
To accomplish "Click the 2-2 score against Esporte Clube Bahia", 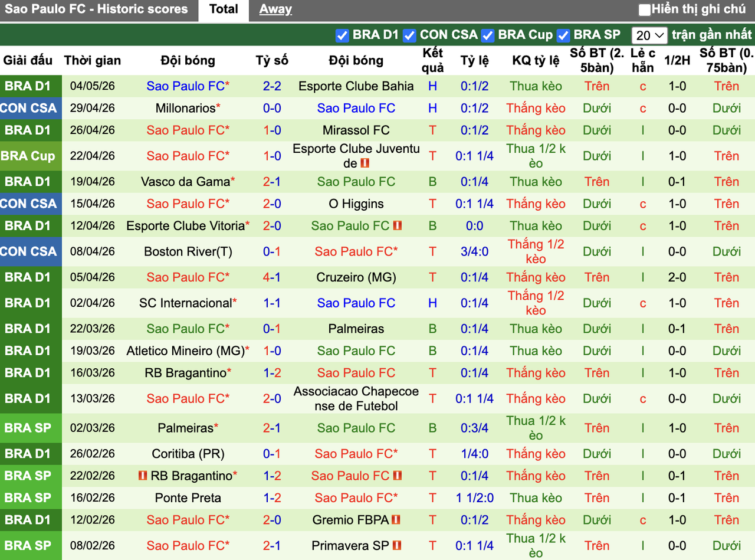I will pos(272,86).
